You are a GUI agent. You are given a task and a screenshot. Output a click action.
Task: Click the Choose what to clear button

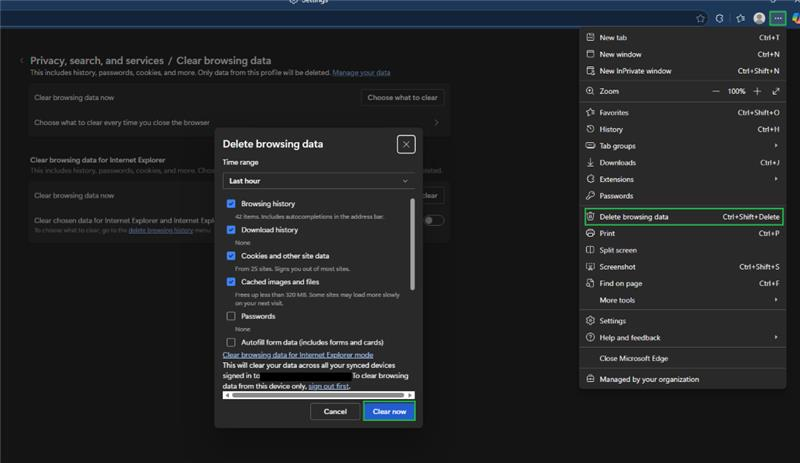point(402,98)
